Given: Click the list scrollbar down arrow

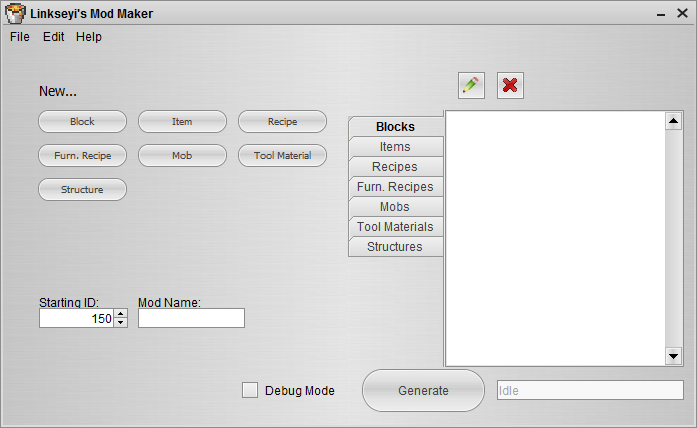Looking at the screenshot, I should pos(673,356).
